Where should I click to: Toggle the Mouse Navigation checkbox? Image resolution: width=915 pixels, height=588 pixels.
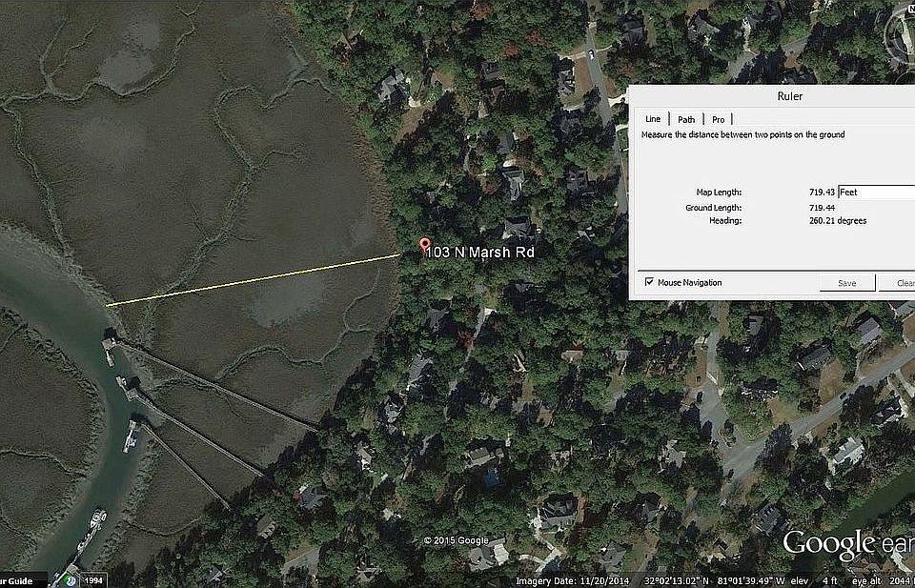(649, 282)
